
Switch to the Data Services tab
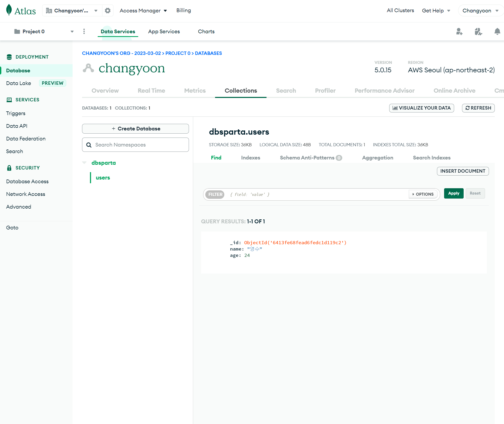point(118,31)
